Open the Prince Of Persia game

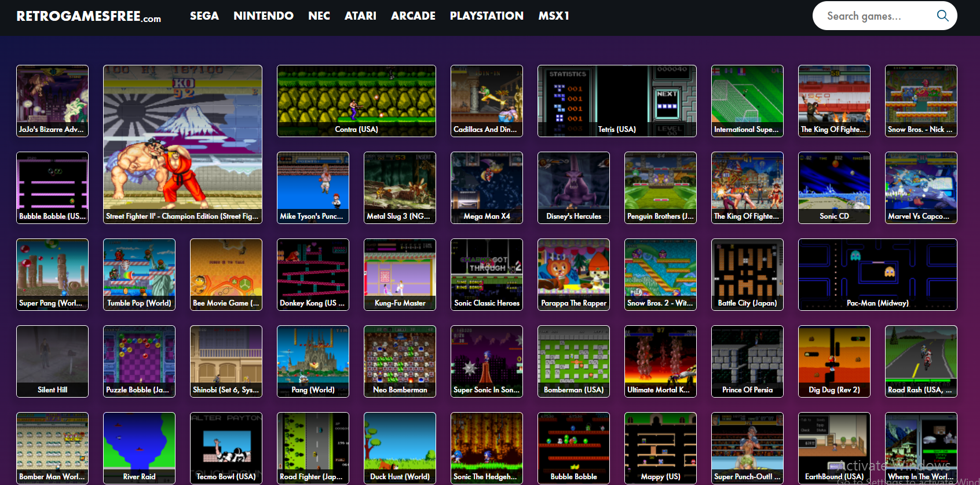coord(747,361)
